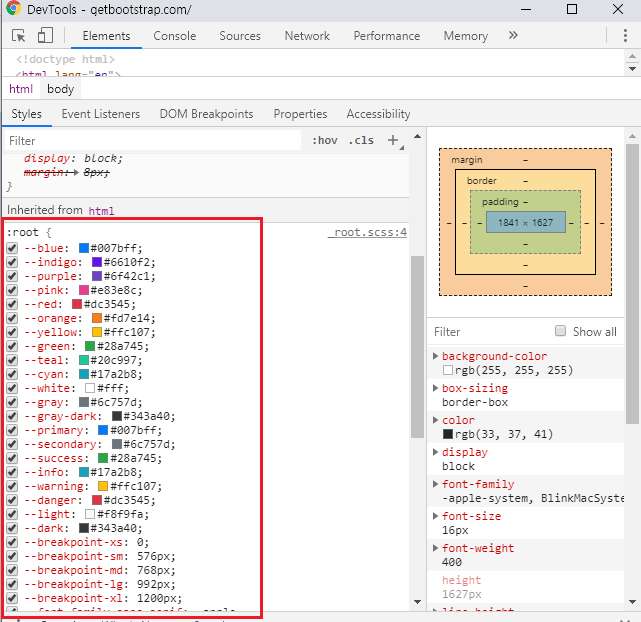Toggle the --orange property checkbox
The image size is (641, 622).
click(x=12, y=318)
